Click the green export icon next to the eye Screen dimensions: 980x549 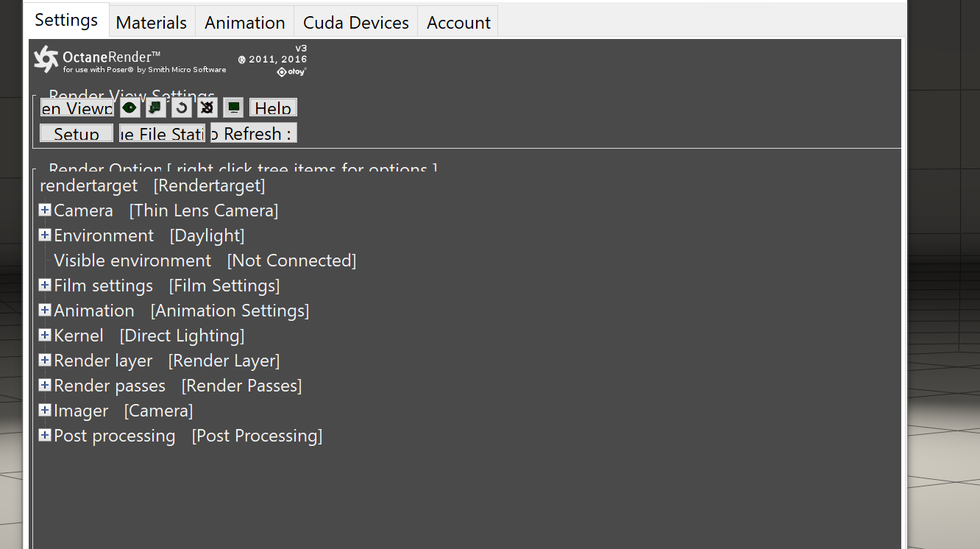(x=155, y=108)
